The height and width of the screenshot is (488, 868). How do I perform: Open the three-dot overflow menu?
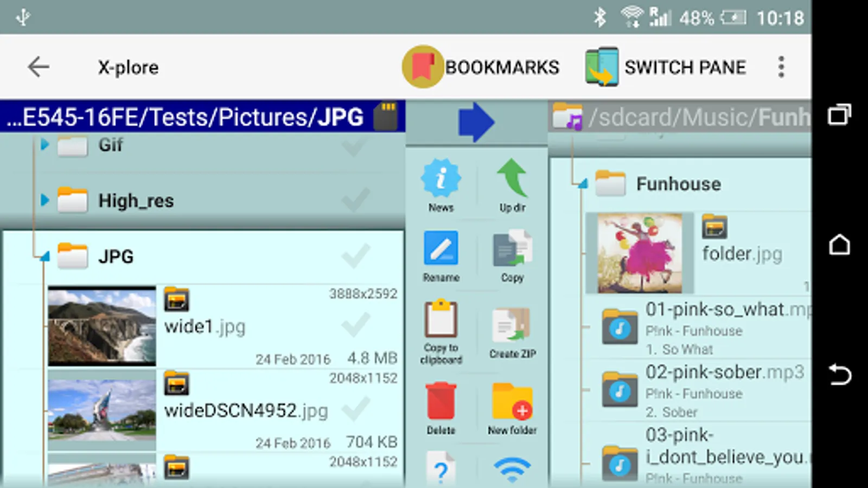pyautogui.click(x=781, y=67)
